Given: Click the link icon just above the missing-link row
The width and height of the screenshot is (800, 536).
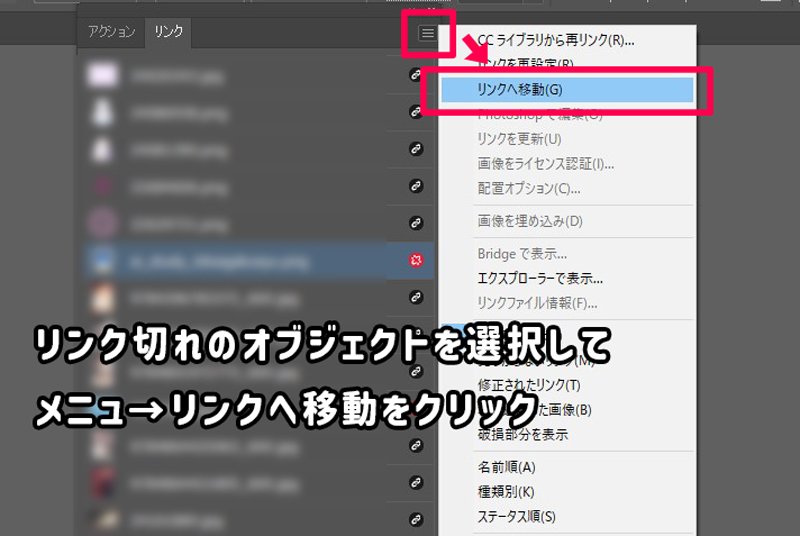Looking at the screenshot, I should [x=416, y=223].
